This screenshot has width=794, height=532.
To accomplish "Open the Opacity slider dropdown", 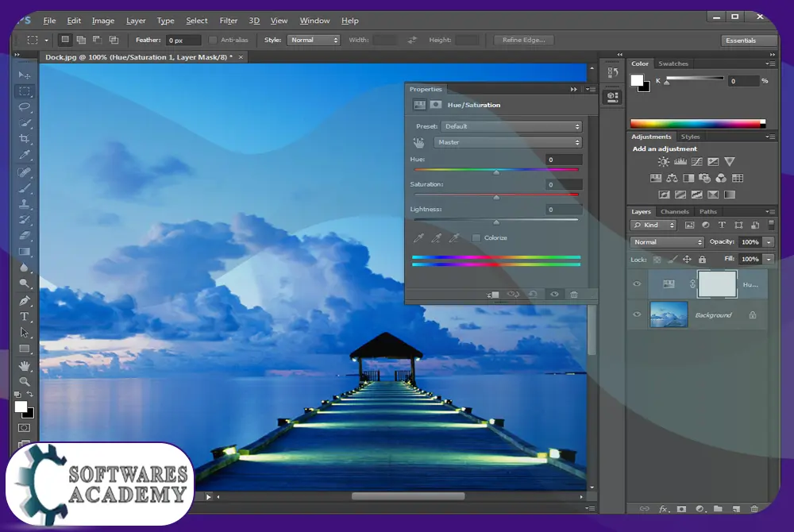I will coord(769,242).
